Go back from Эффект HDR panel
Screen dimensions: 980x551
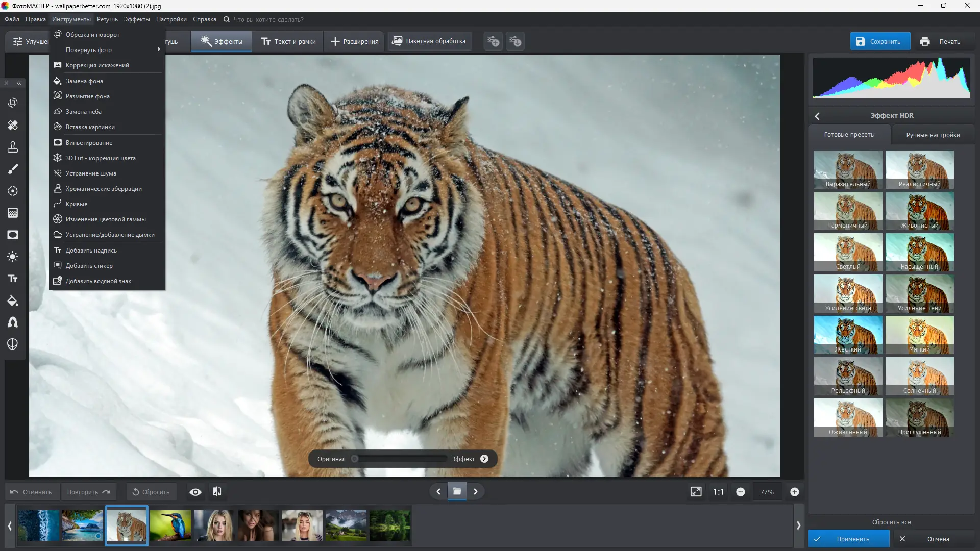(x=817, y=116)
